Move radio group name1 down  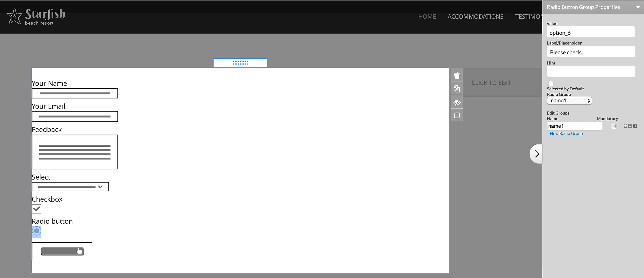(630, 126)
